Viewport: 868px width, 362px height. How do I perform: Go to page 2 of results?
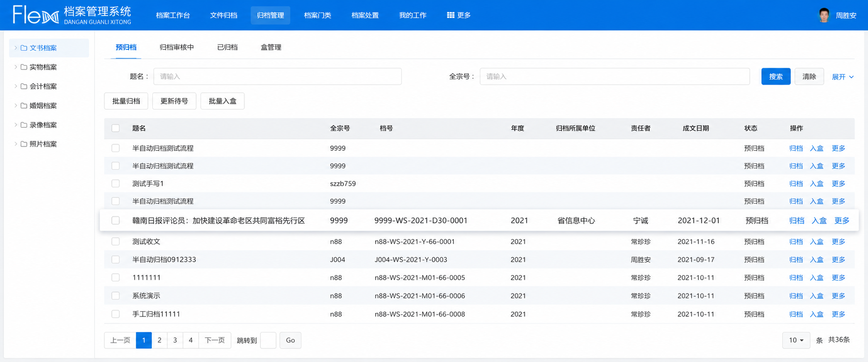(x=160, y=340)
